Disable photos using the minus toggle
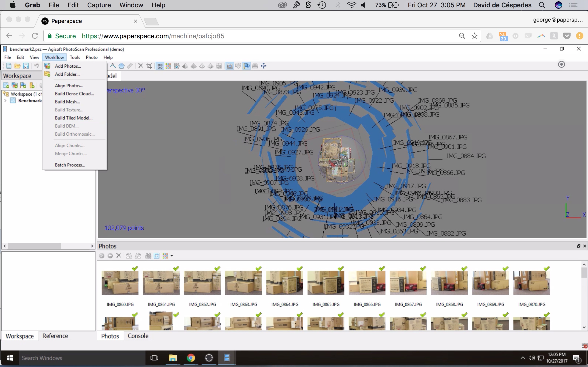The height and width of the screenshot is (367, 588). point(110,256)
